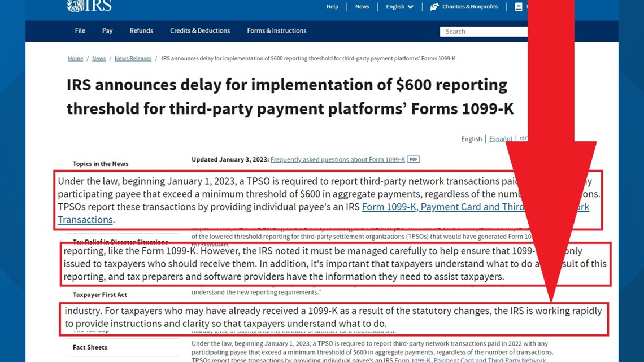
Task: Click the headline beginning 'IRS announces delay'
Action: point(290,97)
